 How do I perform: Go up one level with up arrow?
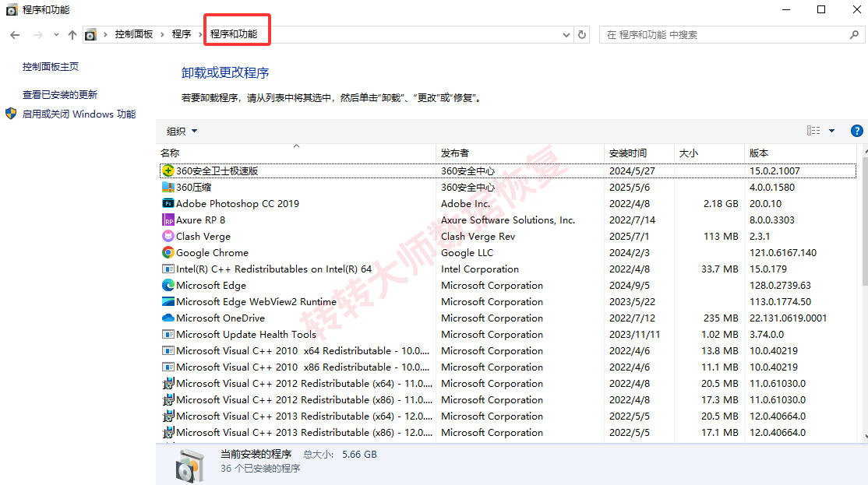[x=72, y=35]
